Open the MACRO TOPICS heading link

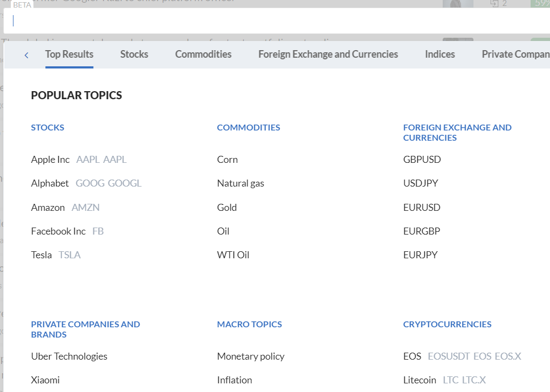tap(250, 324)
